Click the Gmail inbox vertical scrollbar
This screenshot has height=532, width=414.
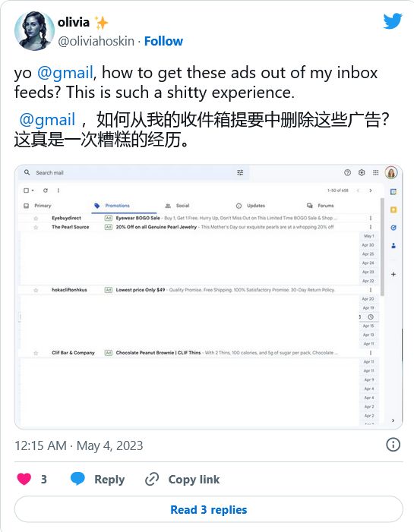tap(382, 247)
